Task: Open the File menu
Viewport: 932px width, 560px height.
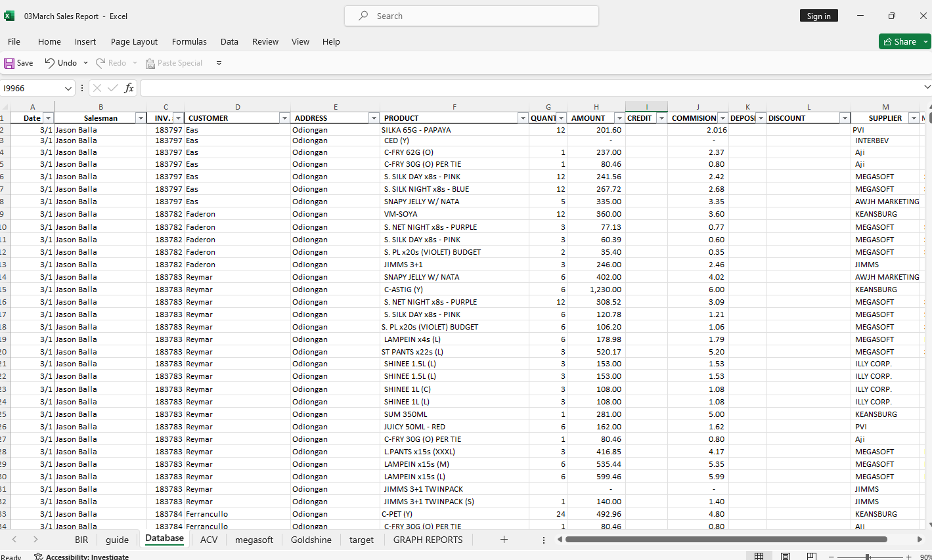Action: (x=14, y=41)
